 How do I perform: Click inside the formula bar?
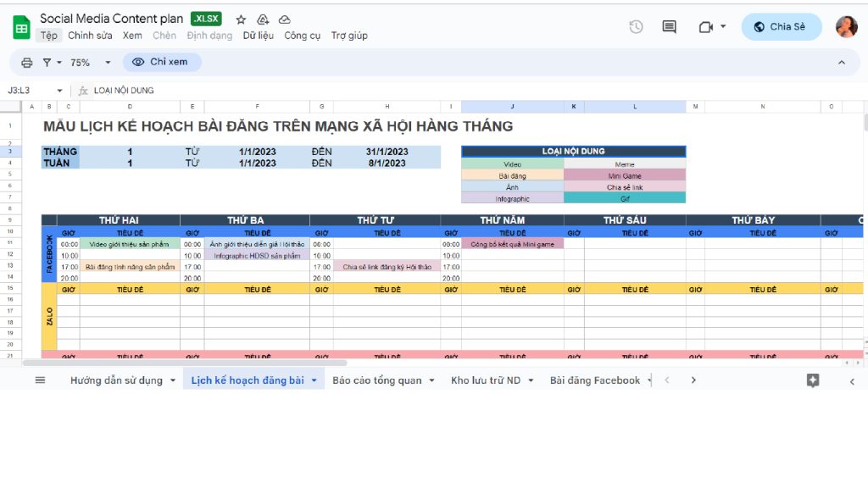(x=254, y=90)
